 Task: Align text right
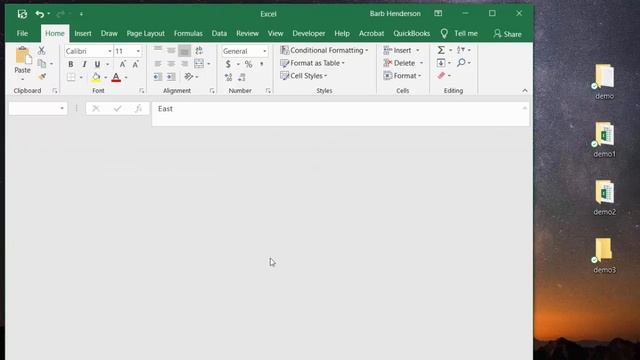click(184, 64)
